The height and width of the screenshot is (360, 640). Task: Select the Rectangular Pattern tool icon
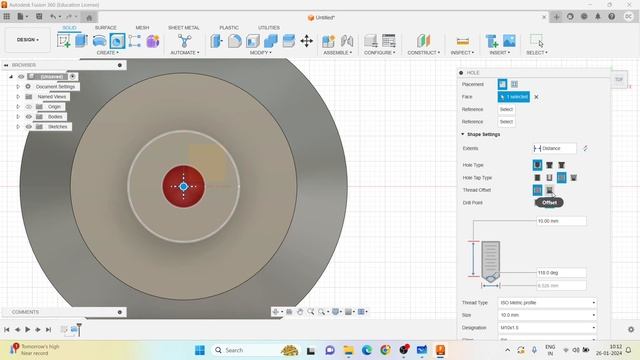coord(135,41)
